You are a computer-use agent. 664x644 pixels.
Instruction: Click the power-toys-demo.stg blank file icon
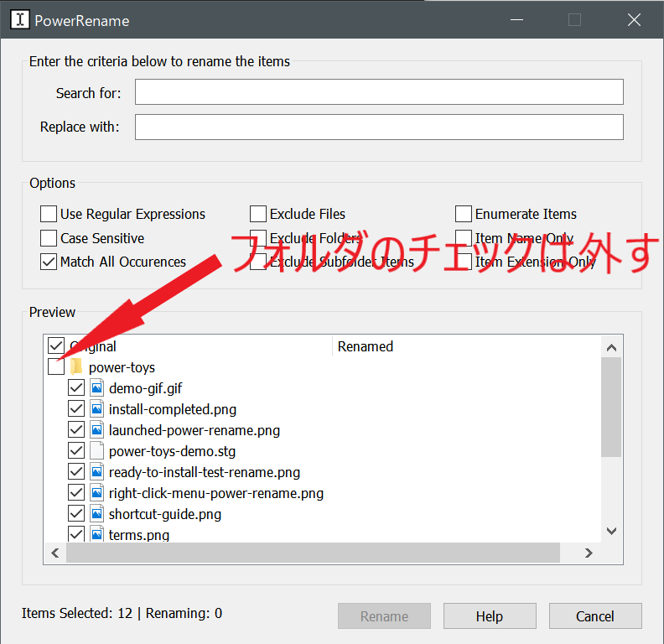pyautogui.click(x=96, y=451)
